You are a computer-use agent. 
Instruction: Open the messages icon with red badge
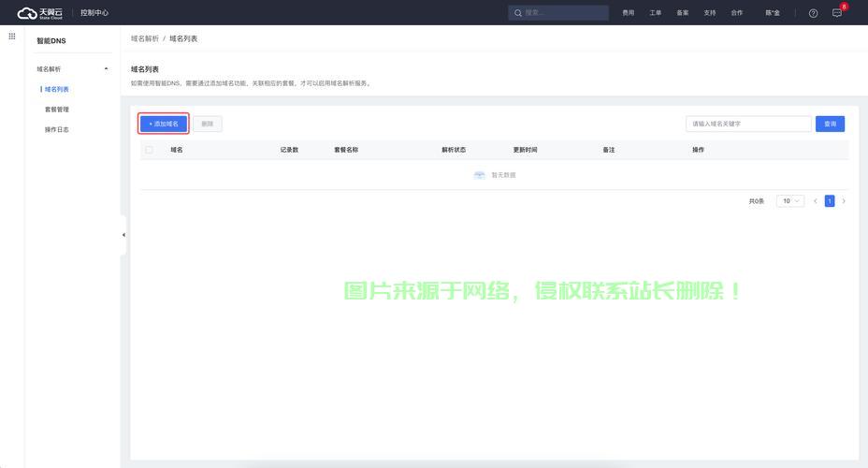click(x=837, y=13)
